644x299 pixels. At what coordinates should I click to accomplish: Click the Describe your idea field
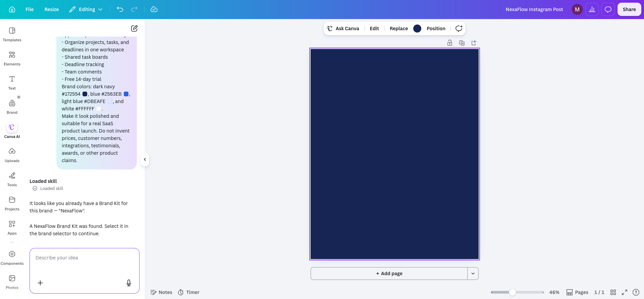[x=85, y=258]
